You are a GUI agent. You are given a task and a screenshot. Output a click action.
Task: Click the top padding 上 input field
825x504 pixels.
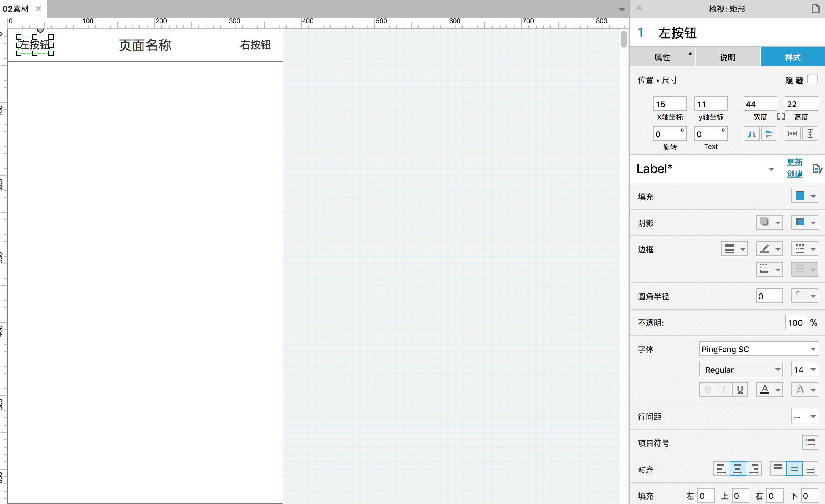740,496
